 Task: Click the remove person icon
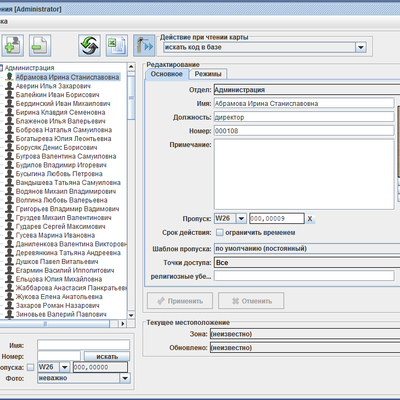pos(40,45)
